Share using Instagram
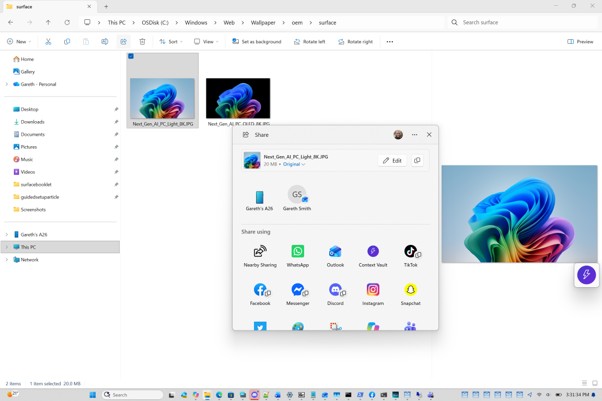 click(373, 294)
